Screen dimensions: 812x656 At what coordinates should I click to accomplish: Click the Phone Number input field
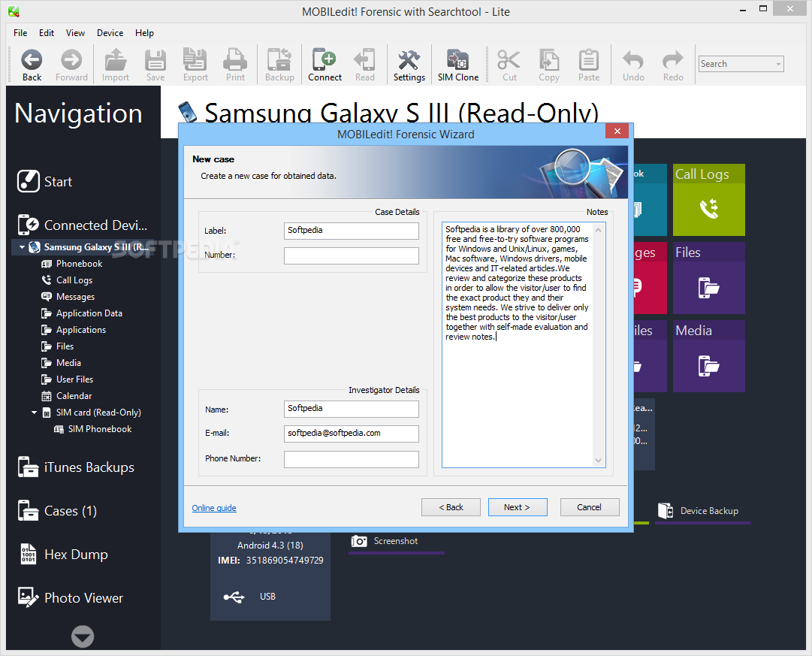click(351, 459)
